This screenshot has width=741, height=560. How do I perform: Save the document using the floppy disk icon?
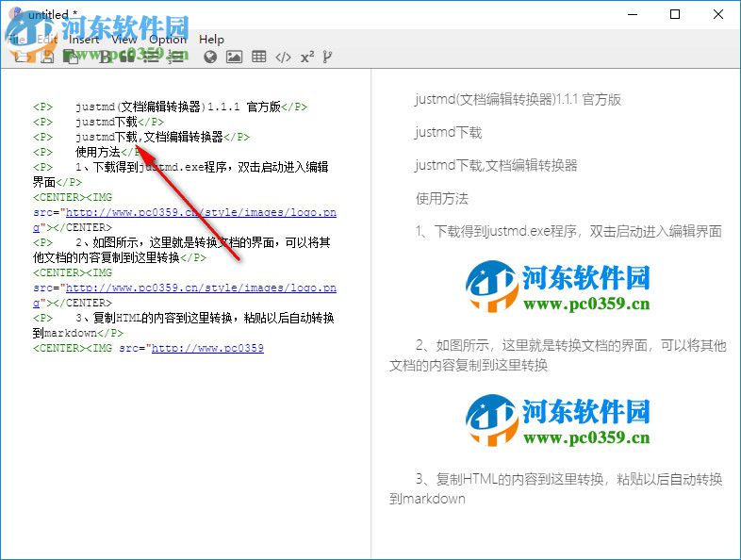click(x=47, y=58)
